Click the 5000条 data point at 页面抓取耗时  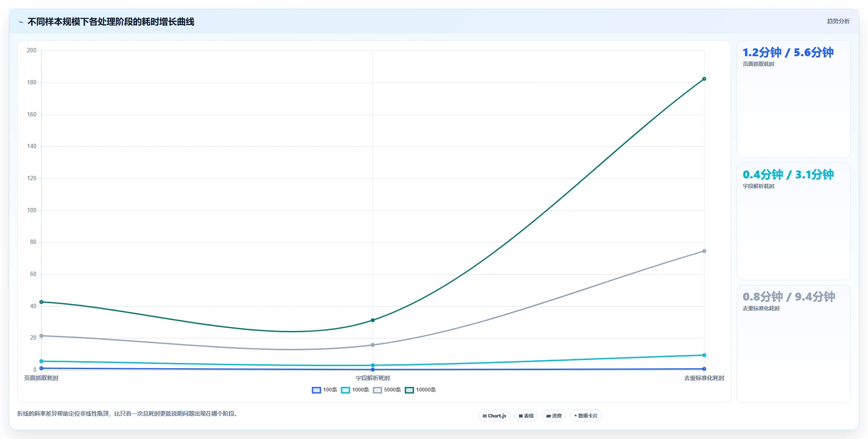click(41, 336)
